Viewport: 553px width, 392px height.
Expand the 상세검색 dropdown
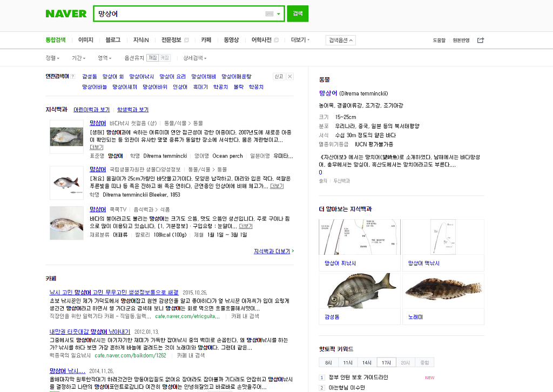194,58
